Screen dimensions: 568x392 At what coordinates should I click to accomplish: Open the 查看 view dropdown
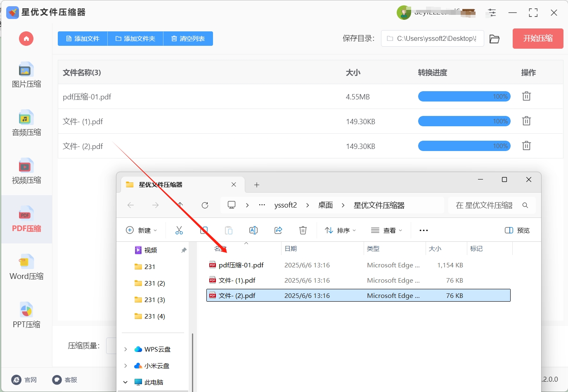tap(386, 230)
